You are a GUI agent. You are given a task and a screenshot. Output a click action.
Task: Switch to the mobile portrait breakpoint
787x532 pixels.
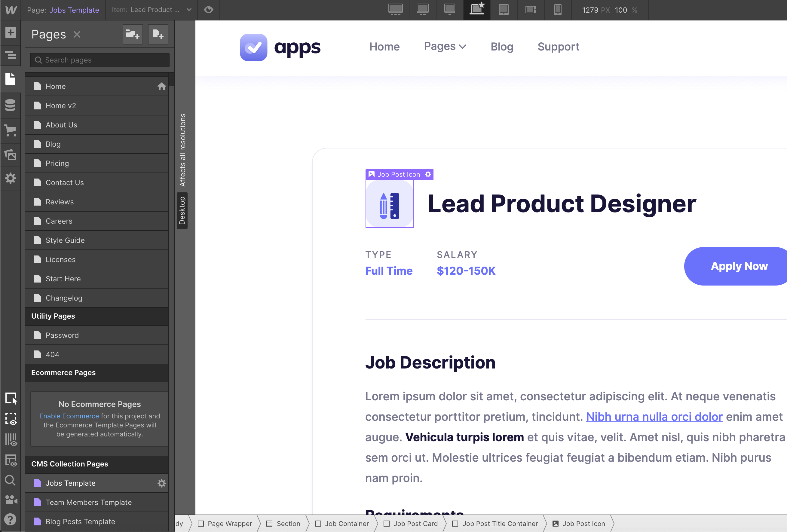(558, 10)
